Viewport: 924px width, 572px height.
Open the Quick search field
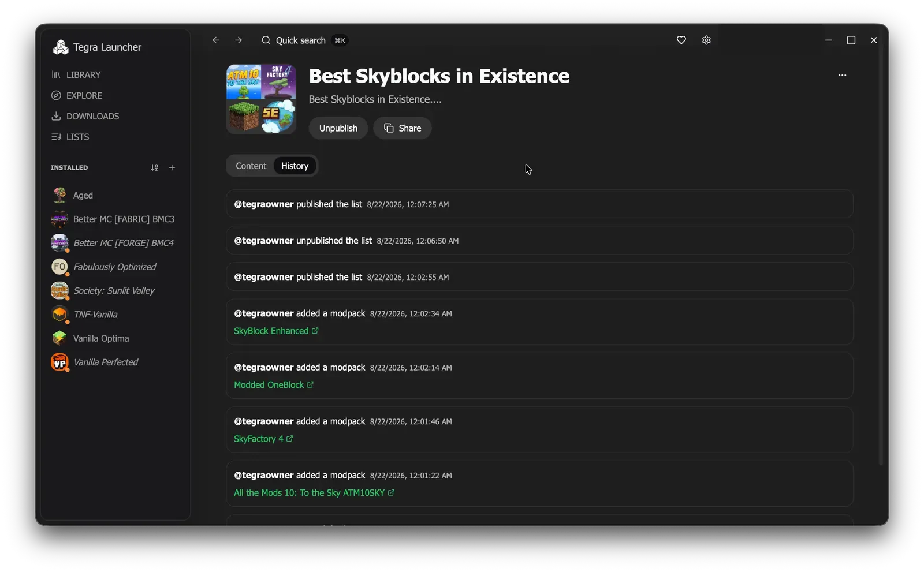[x=304, y=40]
